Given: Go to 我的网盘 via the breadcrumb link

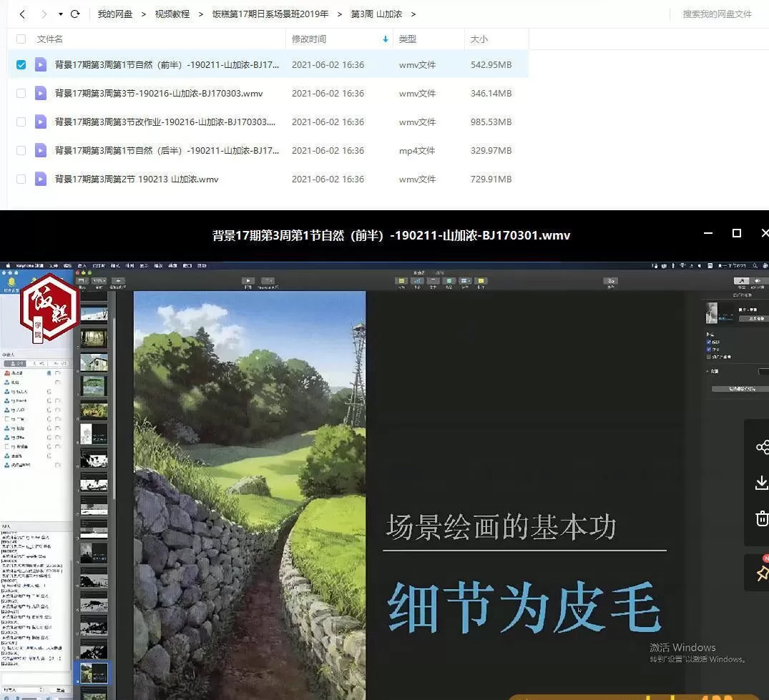Looking at the screenshot, I should 114,13.
